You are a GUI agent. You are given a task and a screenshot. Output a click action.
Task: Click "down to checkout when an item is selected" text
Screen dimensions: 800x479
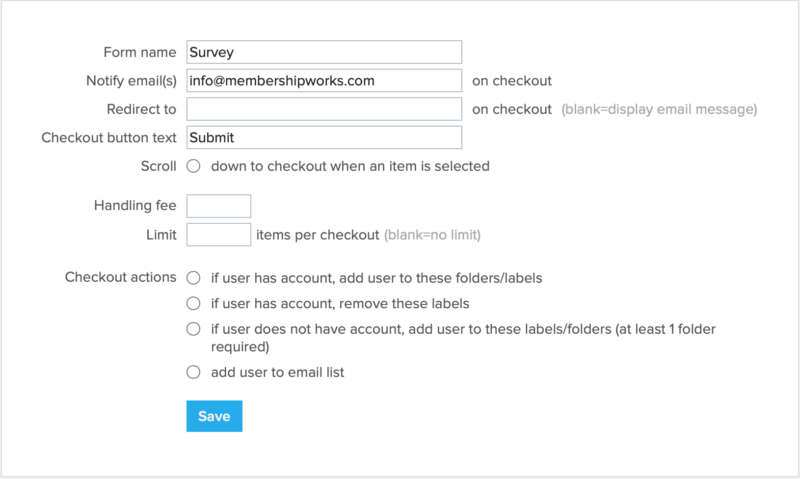[x=350, y=166]
